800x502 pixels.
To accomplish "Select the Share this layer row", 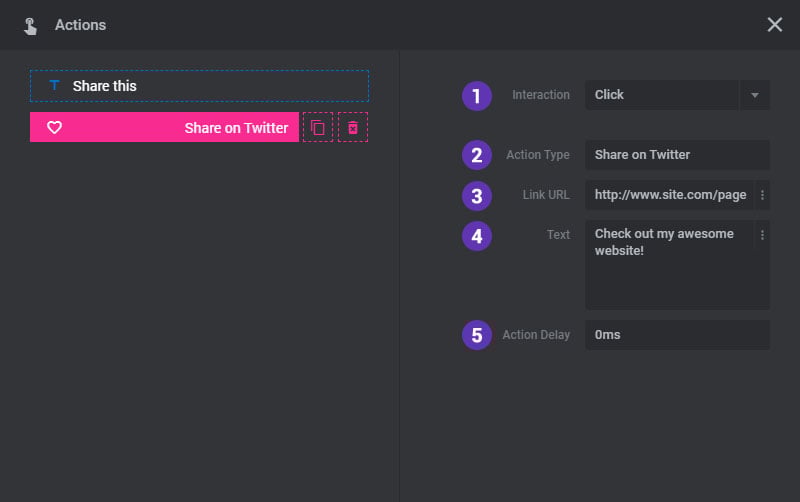I will pos(199,86).
